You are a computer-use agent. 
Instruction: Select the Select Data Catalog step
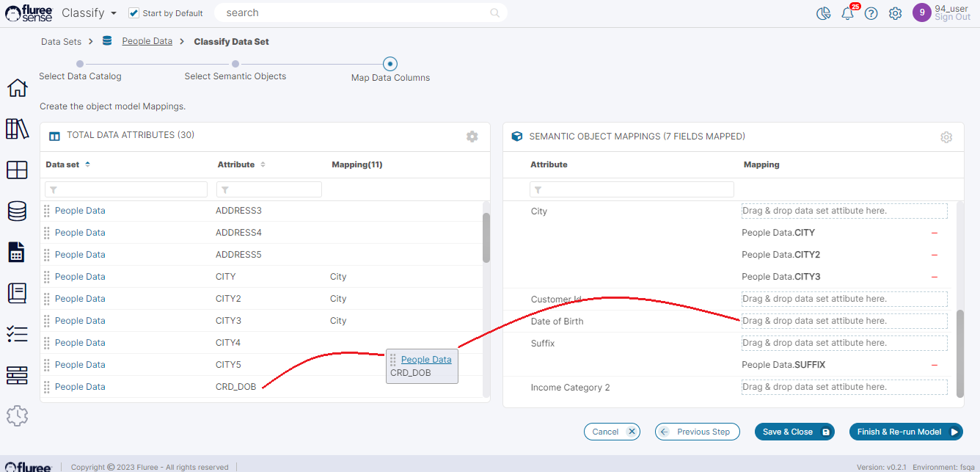pyautogui.click(x=80, y=64)
